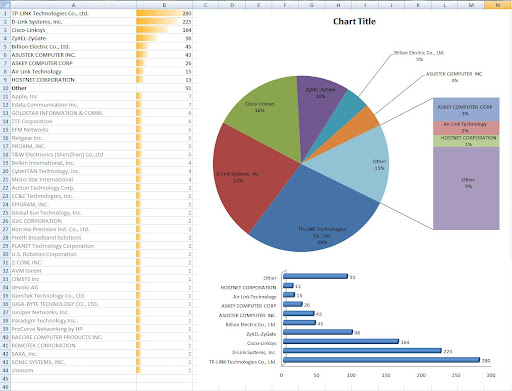
Task: Select column A header
Action: 73,5
